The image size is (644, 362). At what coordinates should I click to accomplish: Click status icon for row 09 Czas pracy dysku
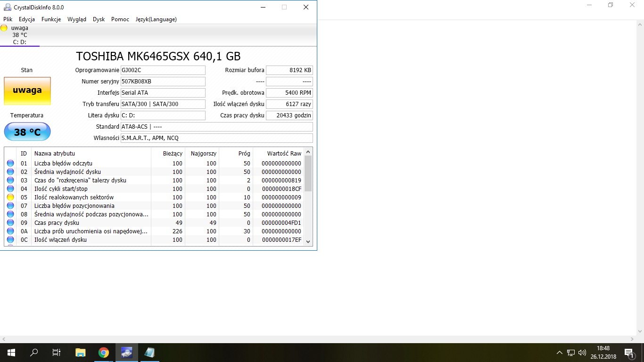tap(10, 223)
